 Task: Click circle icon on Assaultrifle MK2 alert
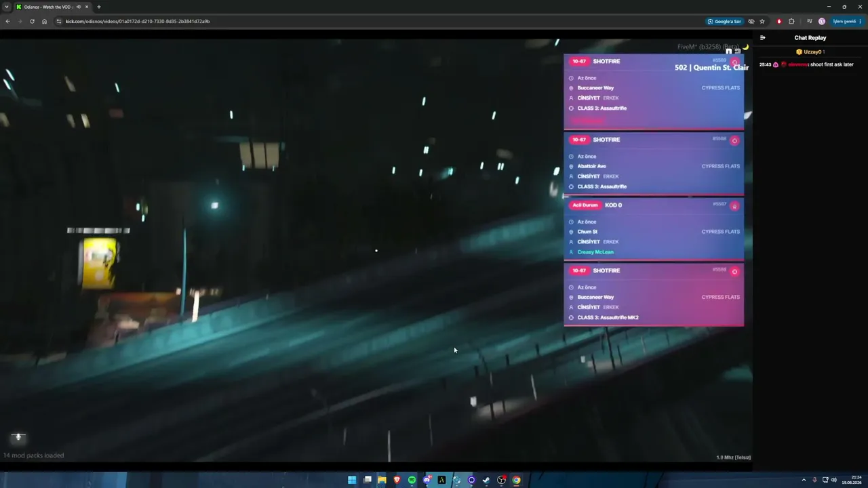click(734, 272)
